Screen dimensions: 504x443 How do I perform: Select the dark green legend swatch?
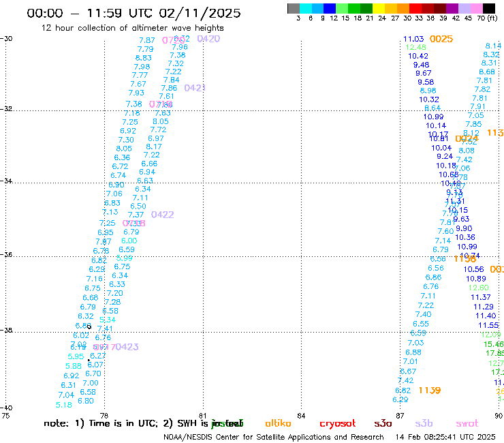tap(366, 8)
